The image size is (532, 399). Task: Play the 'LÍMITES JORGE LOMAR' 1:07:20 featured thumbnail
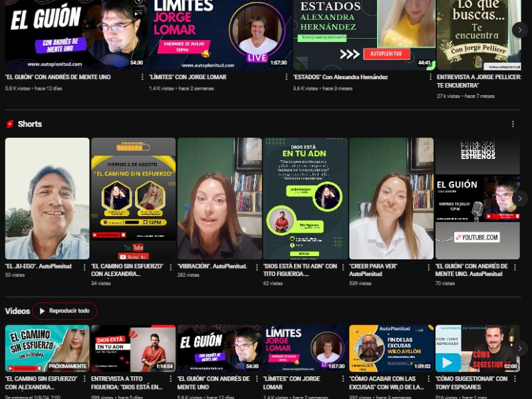[220, 34]
